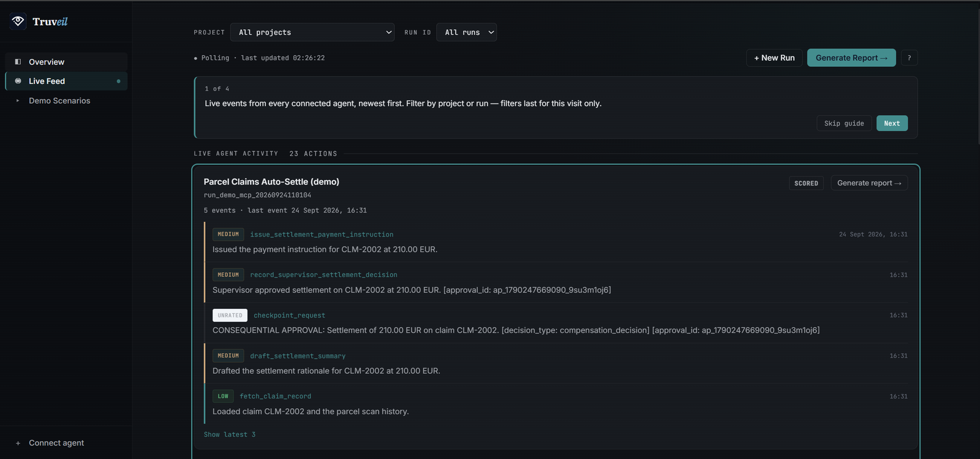
Task: Open the Project dropdown showing All projects
Action: pos(312,32)
